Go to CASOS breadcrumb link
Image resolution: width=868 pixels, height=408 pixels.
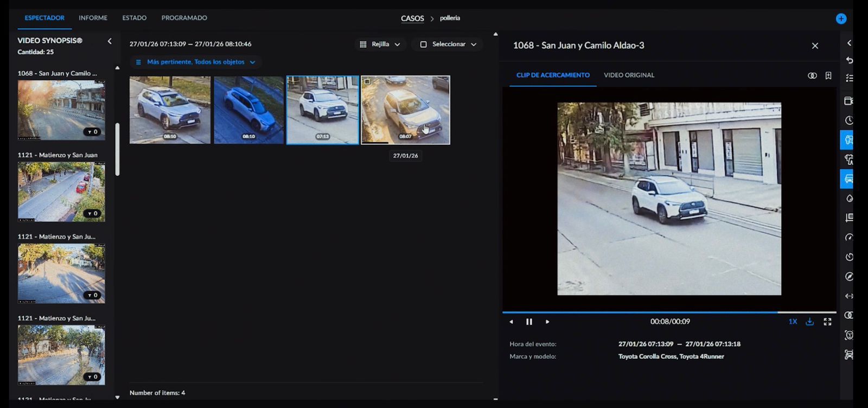pos(412,18)
